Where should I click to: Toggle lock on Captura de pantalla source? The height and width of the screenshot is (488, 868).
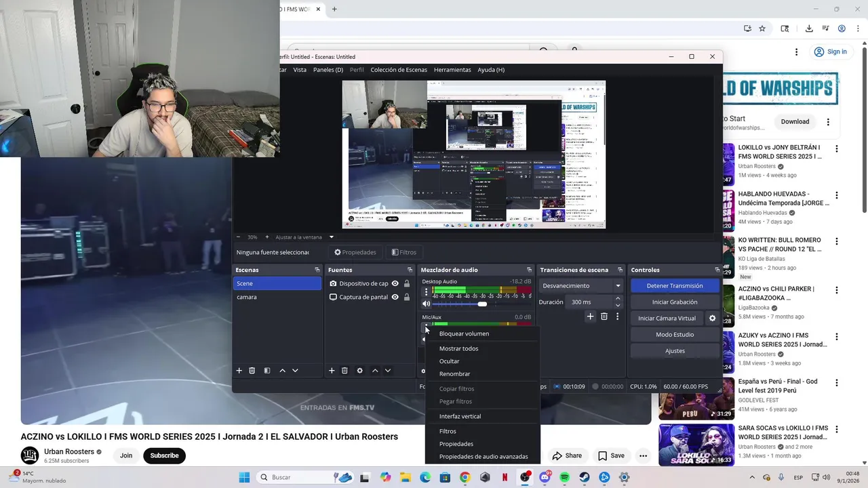click(407, 297)
